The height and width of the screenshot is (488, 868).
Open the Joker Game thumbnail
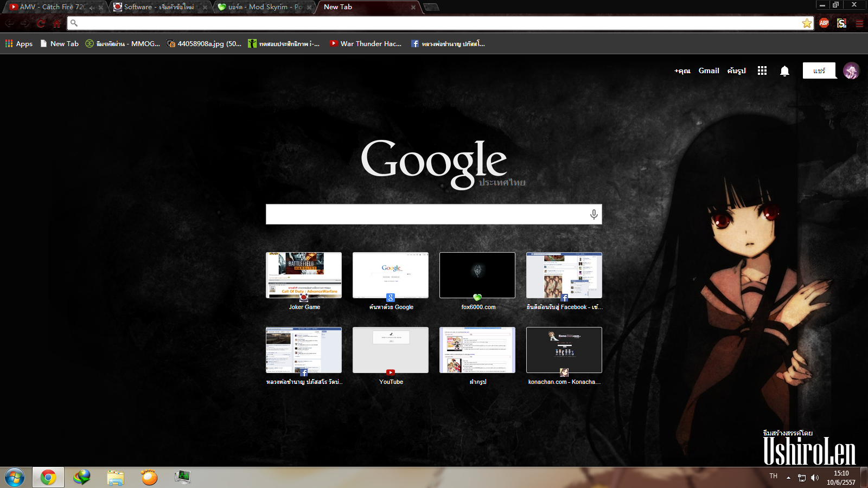tap(304, 275)
